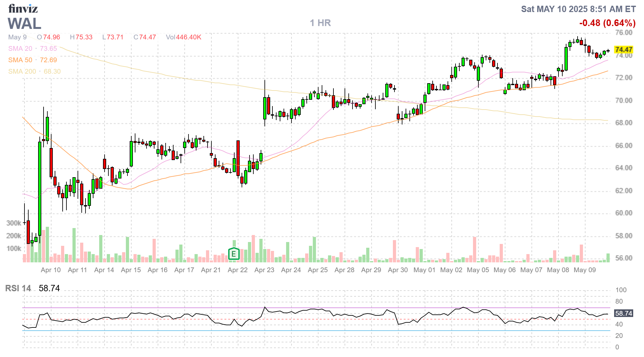Screen dimensions: 644x357
Task: Click the yellow 74.47 price tag
Action: (x=623, y=50)
